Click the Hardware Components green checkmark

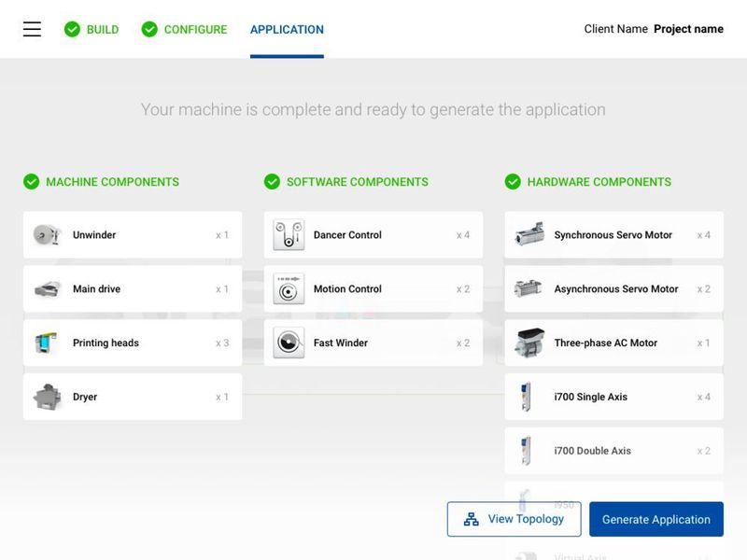click(513, 182)
